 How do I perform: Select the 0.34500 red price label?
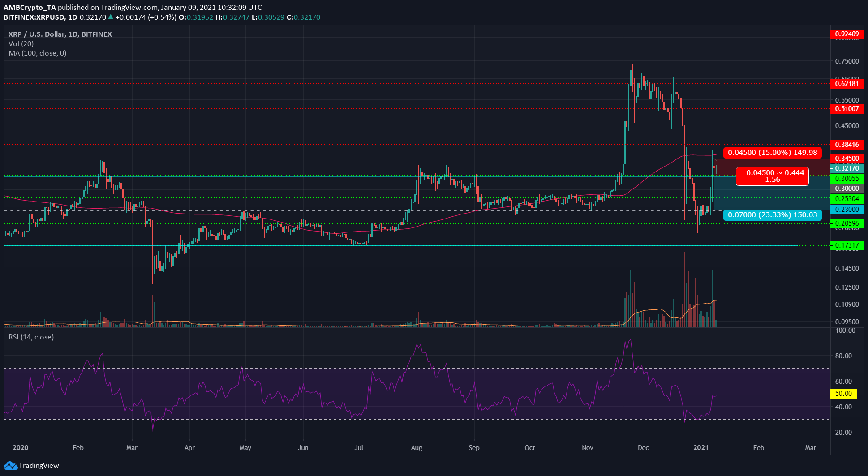[x=847, y=159]
